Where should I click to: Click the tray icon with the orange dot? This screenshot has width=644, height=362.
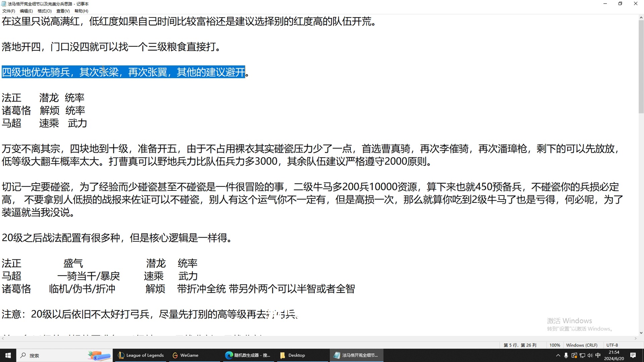(574, 355)
